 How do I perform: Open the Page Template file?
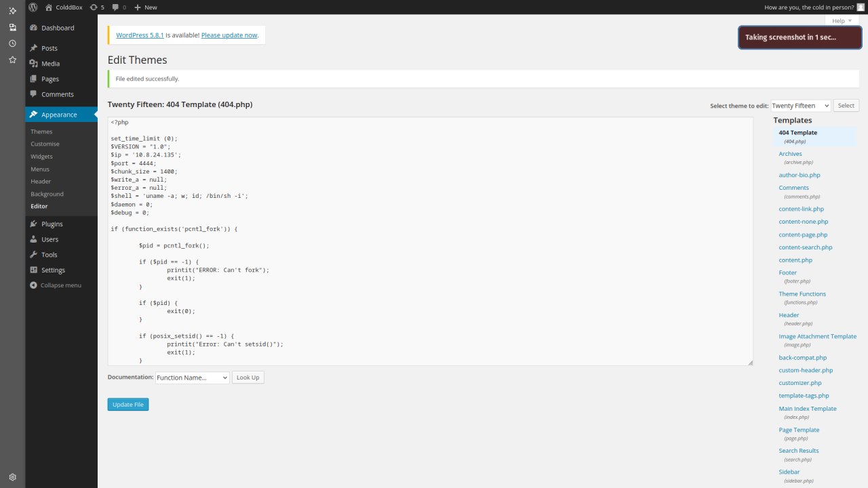pos(799,430)
